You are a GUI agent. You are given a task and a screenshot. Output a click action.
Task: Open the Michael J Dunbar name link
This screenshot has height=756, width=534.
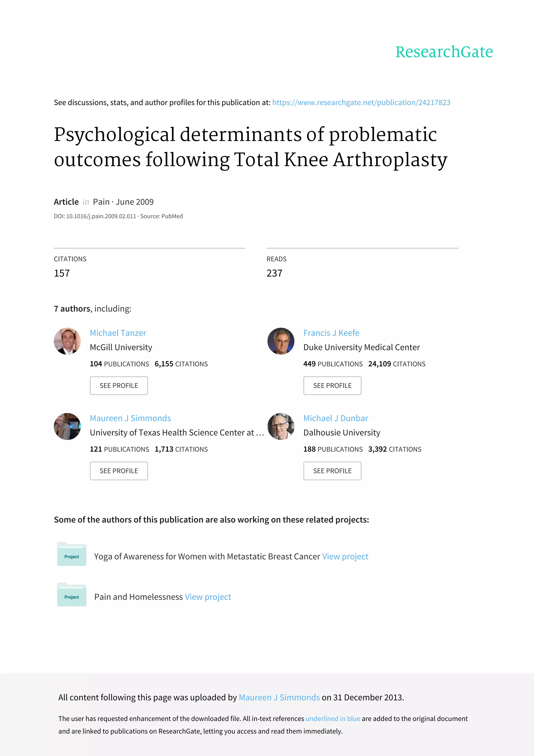point(336,418)
